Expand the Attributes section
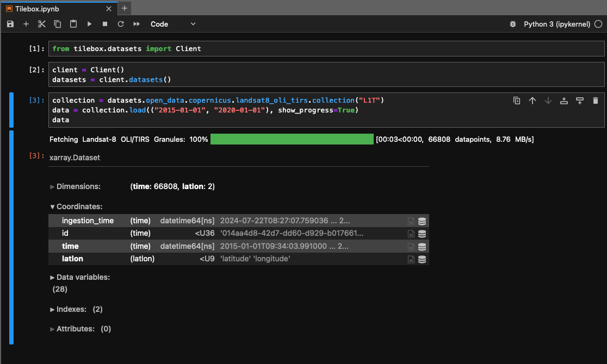This screenshot has width=607, height=364. 75,329
